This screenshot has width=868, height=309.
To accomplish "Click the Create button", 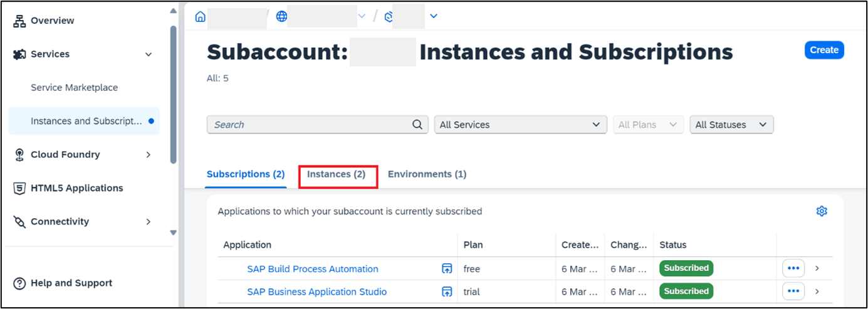I will [824, 50].
